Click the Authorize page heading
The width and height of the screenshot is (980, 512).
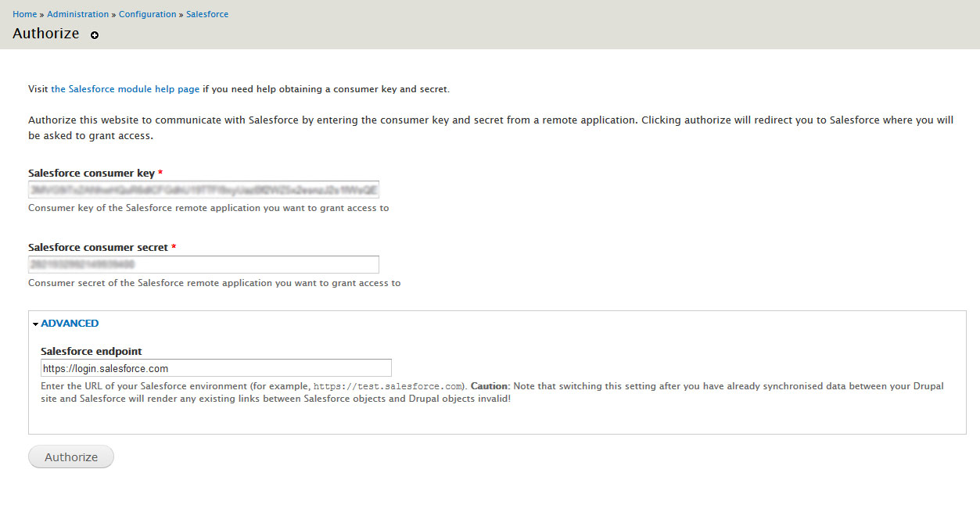pos(46,34)
